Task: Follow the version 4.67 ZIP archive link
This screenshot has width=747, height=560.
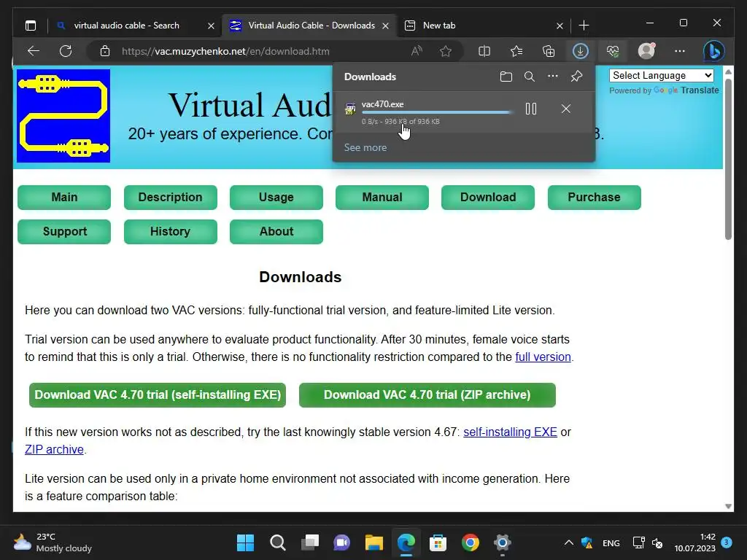Action: coord(54,449)
